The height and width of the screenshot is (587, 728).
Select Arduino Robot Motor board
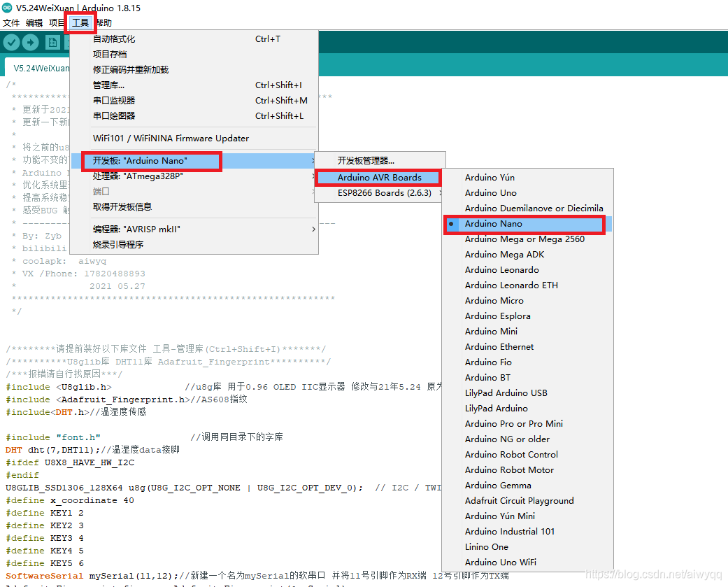coord(527,469)
